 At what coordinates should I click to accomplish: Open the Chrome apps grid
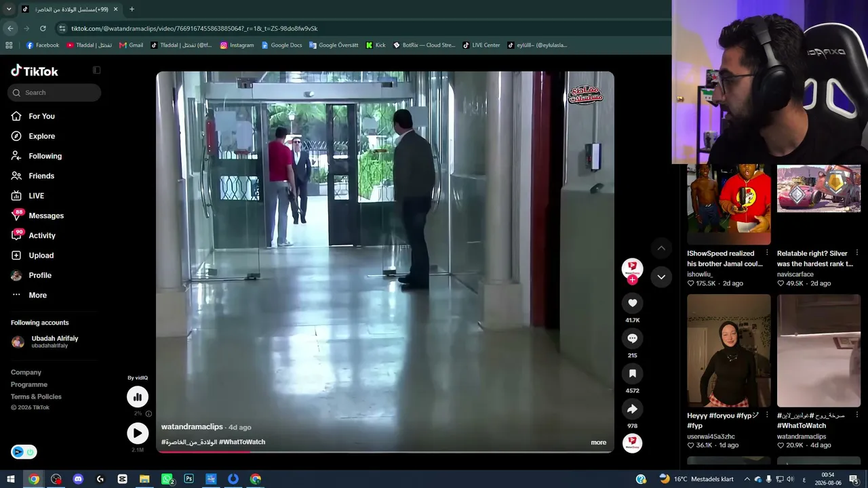(x=9, y=45)
